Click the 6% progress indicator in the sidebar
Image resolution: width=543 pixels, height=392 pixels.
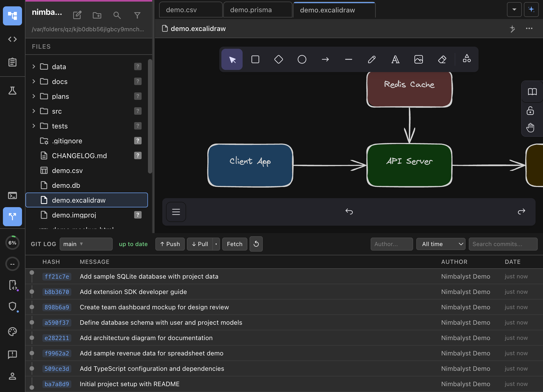point(12,242)
